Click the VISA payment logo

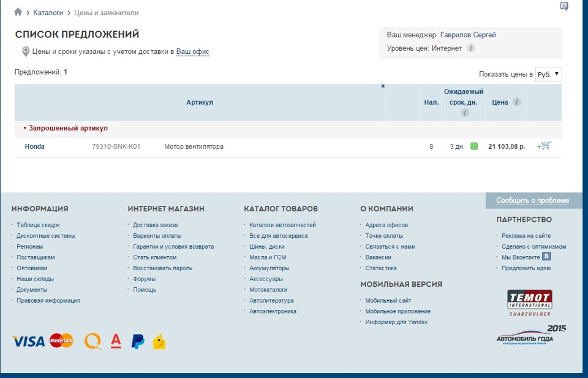coord(29,341)
